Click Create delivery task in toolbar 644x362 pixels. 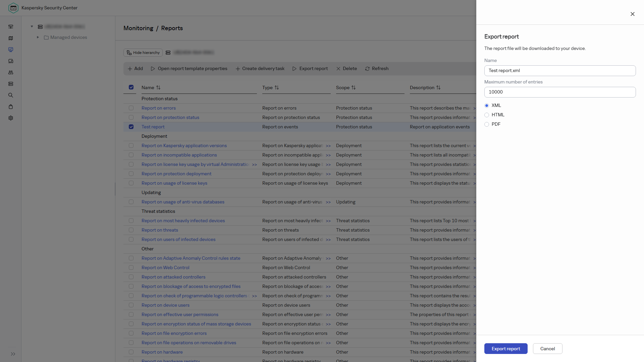click(260, 68)
